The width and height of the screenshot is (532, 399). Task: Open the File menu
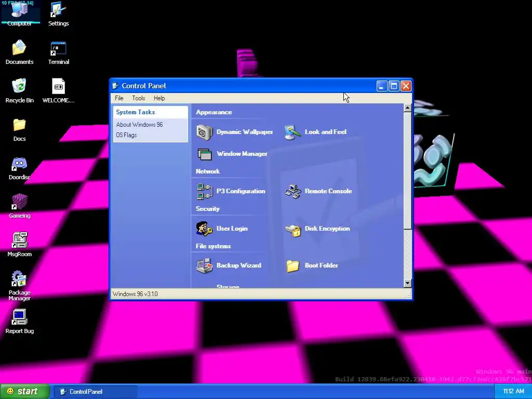[119, 98]
